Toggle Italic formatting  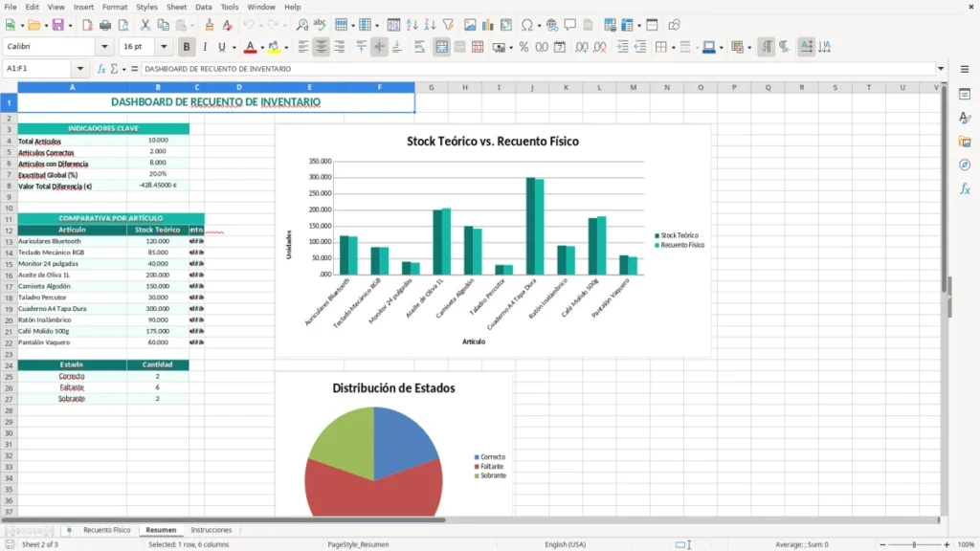tap(205, 47)
